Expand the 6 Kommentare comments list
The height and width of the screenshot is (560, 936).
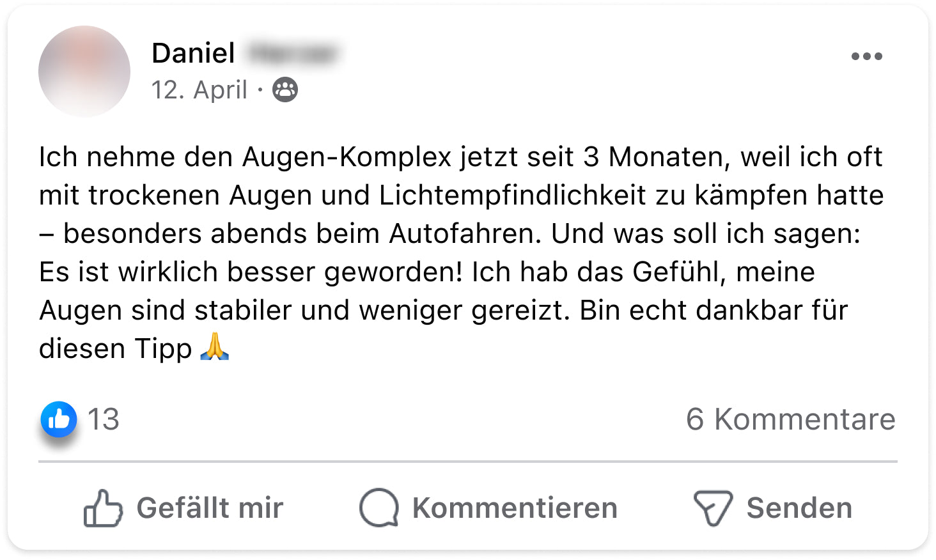tap(790, 419)
